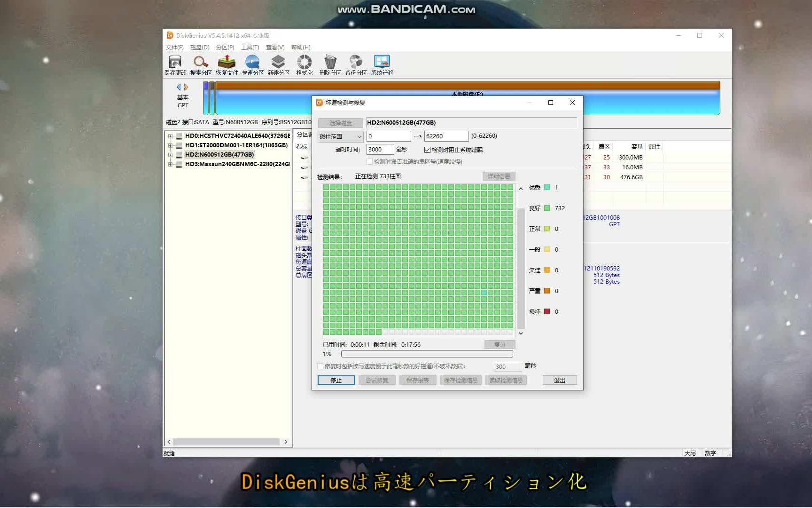Click the start cylinder field showing 0
812x508 pixels.
pos(389,136)
